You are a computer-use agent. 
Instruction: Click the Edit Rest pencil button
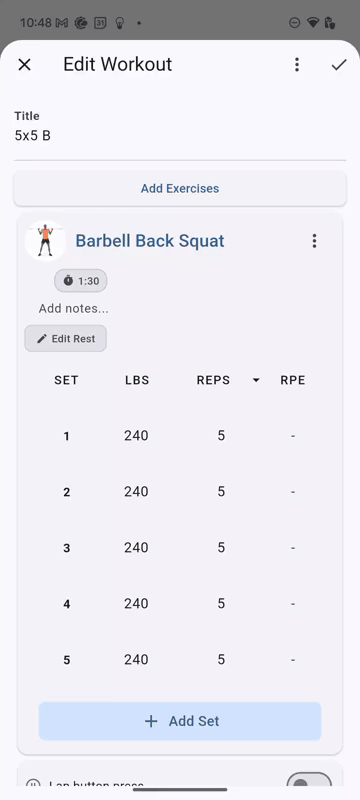(65, 338)
